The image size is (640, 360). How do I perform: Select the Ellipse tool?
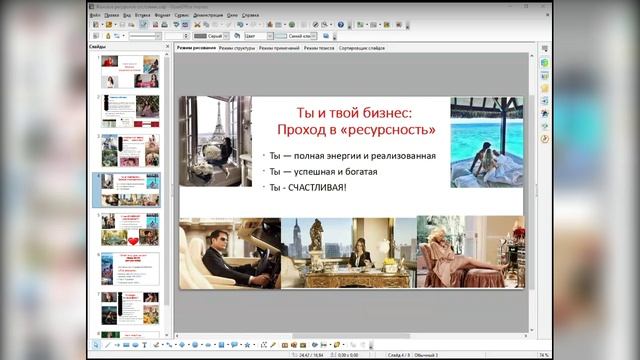(135, 345)
